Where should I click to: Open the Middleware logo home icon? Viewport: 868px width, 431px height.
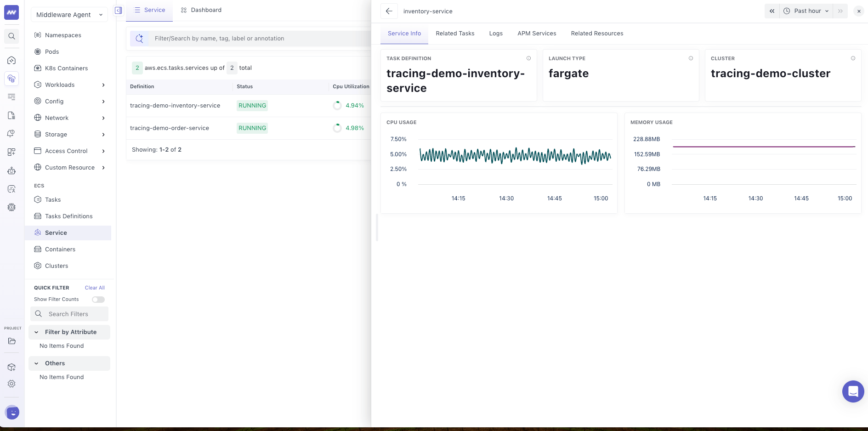tap(11, 12)
